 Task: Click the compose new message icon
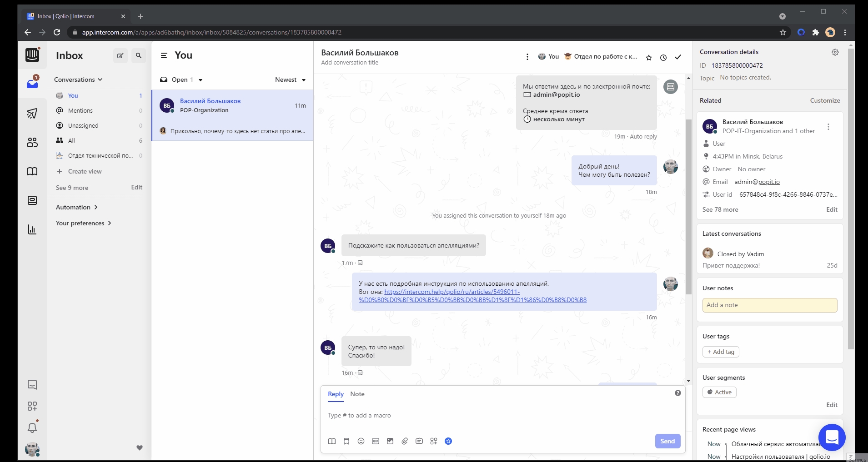tap(120, 56)
